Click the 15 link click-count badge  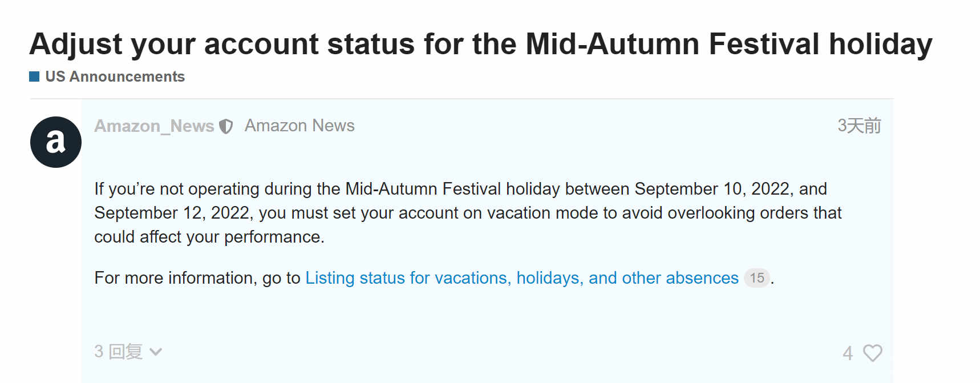coord(757,278)
